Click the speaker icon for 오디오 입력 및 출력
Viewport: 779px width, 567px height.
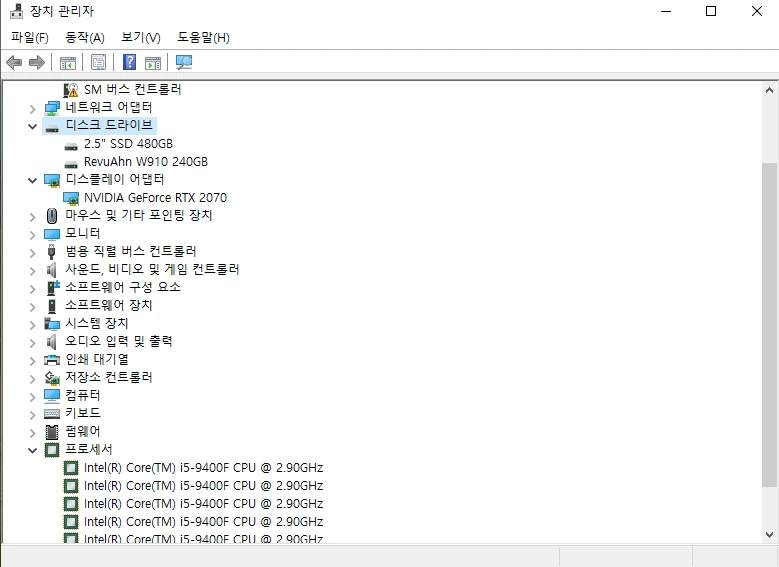51,341
